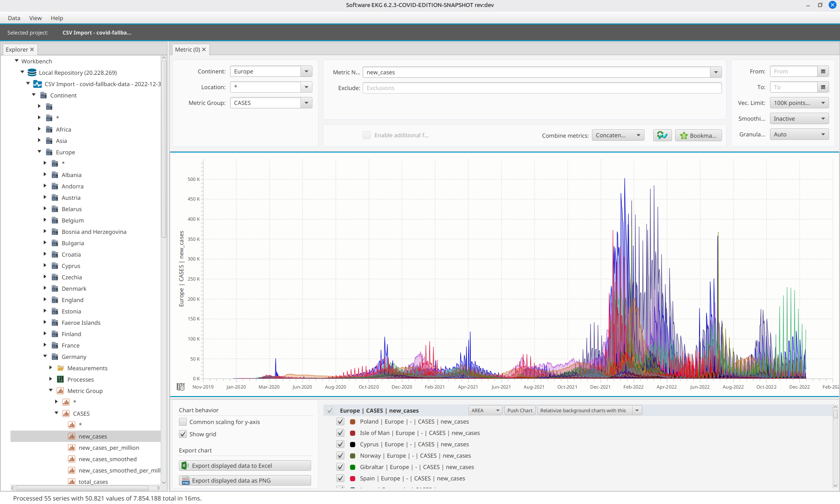
Task: Click the Excel icon on export button
Action: [x=185, y=466]
